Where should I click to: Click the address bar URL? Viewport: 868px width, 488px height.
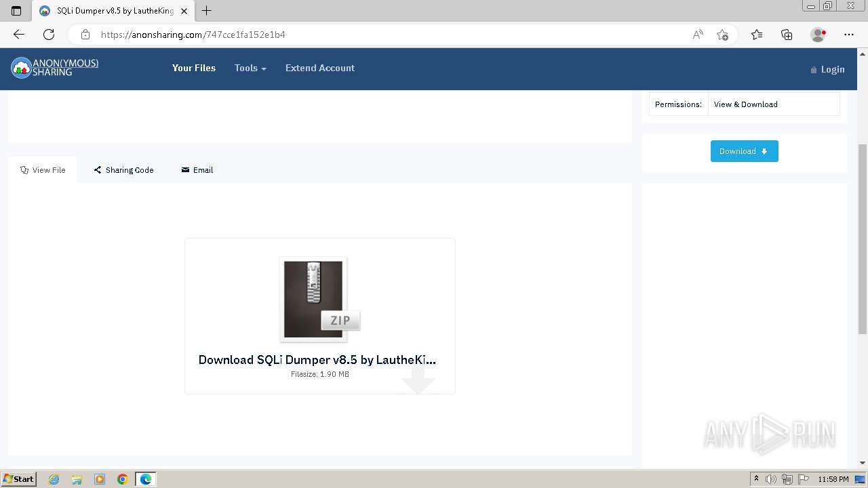coord(193,35)
